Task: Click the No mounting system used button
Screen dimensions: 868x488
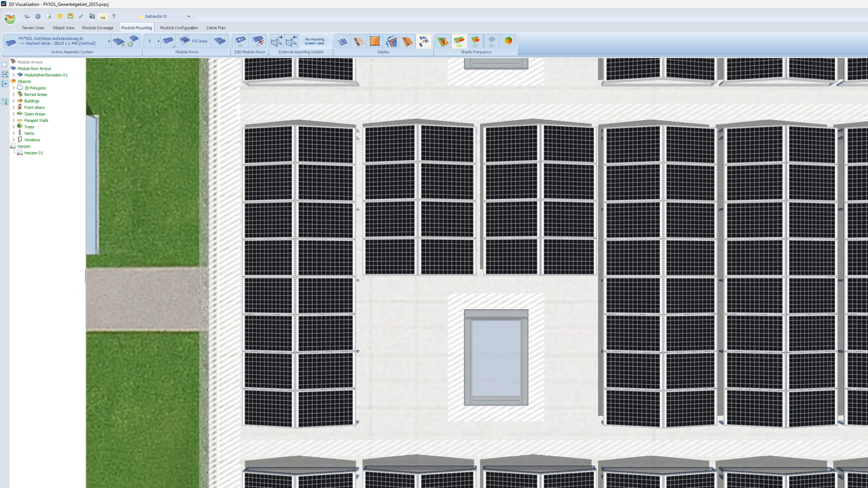Action: [314, 41]
